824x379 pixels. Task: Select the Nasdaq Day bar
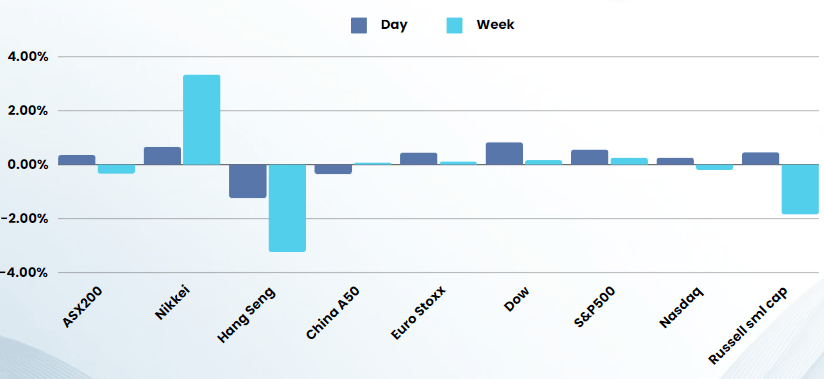(675, 161)
